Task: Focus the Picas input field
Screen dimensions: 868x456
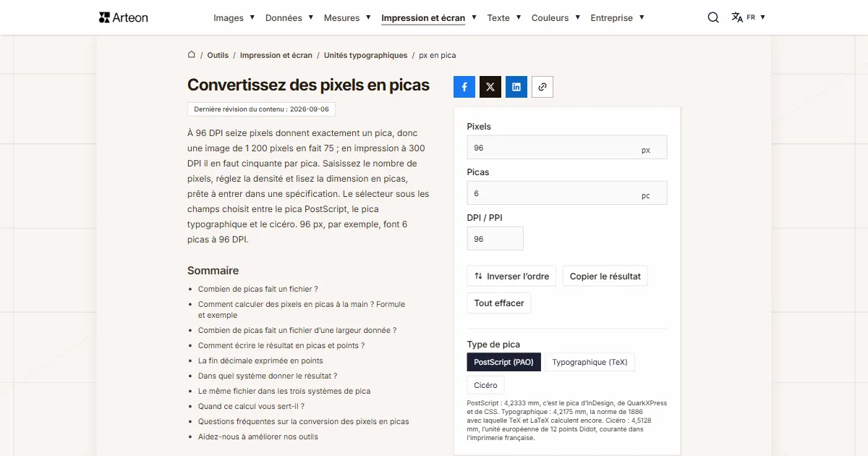Action: pyautogui.click(x=567, y=193)
